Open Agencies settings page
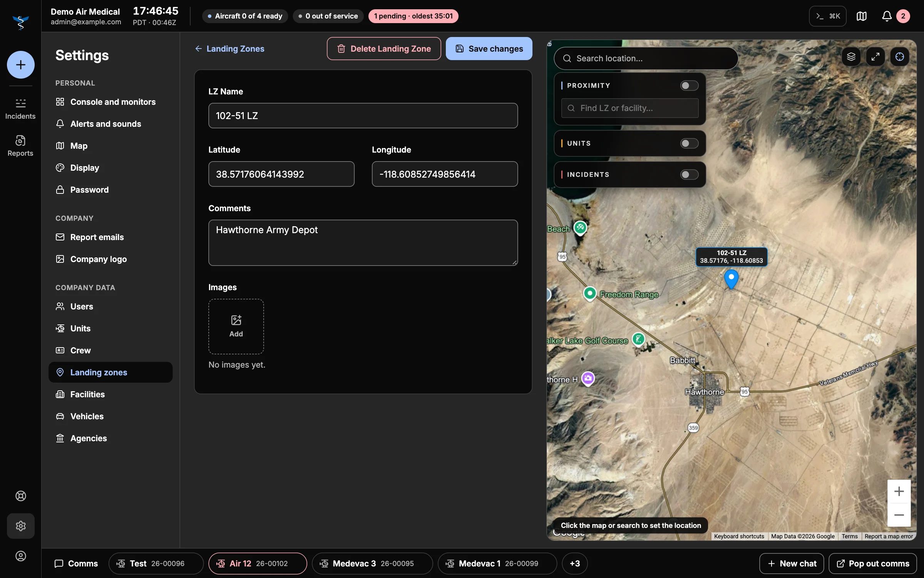The image size is (924, 578). tap(110, 438)
